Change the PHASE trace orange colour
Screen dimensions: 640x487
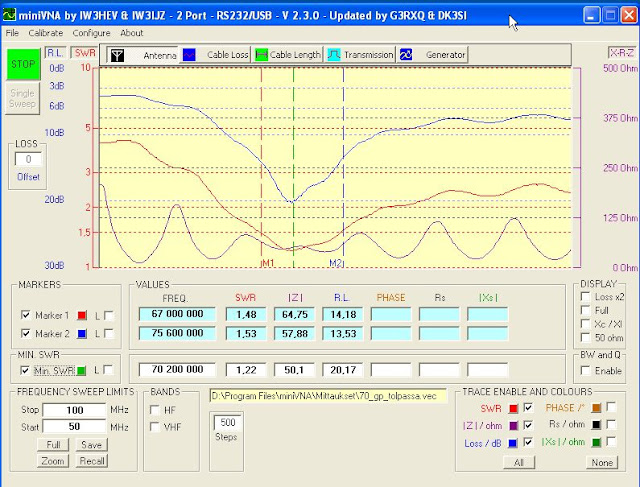pyautogui.click(x=596, y=407)
